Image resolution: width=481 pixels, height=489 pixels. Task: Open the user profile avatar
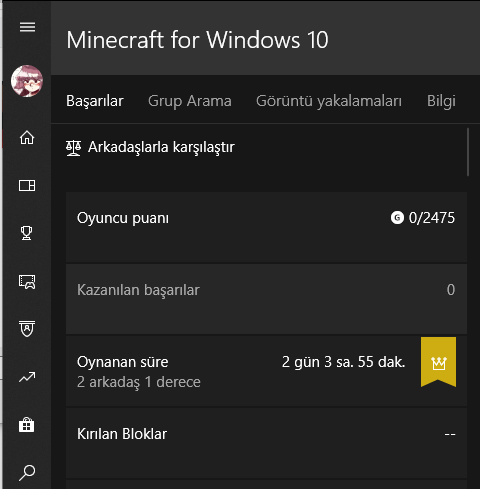pyautogui.click(x=27, y=81)
